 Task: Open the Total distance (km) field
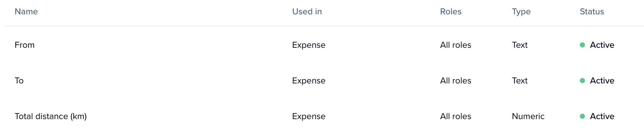pos(50,116)
